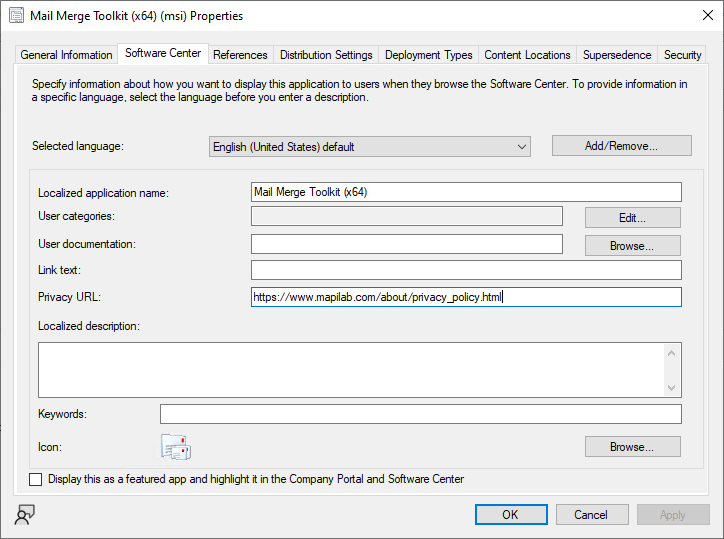Switch to the General Information tab
The height and width of the screenshot is (539, 724).
[66, 55]
